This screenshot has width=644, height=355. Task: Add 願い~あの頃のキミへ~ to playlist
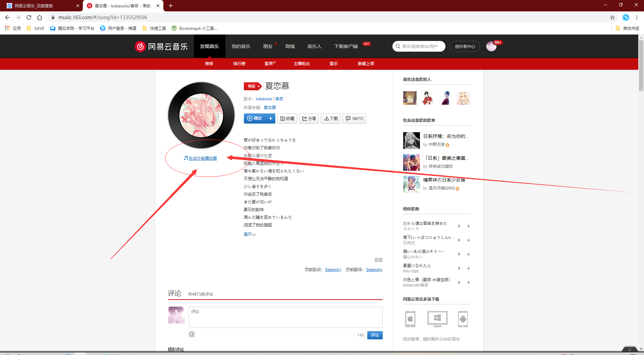coord(469,254)
